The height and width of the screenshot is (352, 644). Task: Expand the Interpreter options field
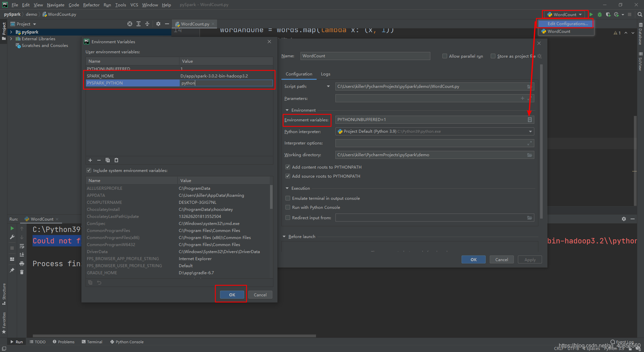[x=530, y=143]
